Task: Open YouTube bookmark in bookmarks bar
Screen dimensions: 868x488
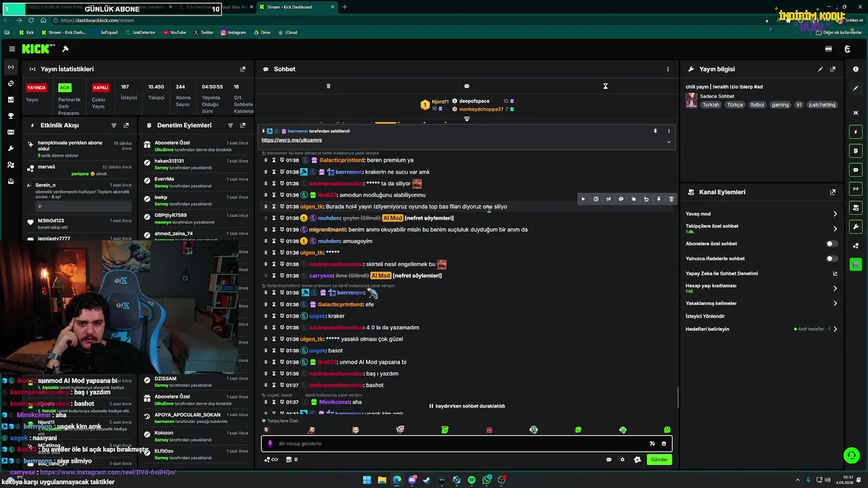Action: [x=175, y=33]
